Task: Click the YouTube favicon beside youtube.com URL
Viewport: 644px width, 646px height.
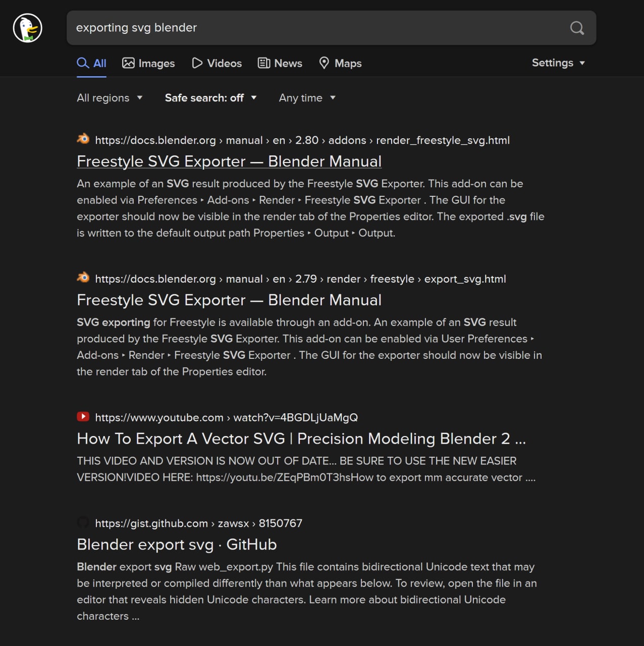Action: (x=83, y=416)
